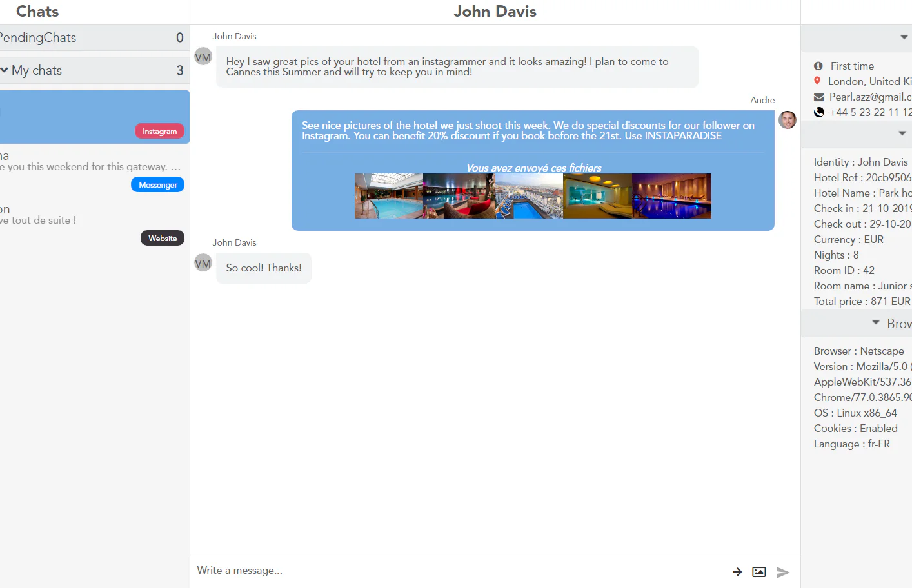Collapse the top right panel dropdown arrow

904,37
